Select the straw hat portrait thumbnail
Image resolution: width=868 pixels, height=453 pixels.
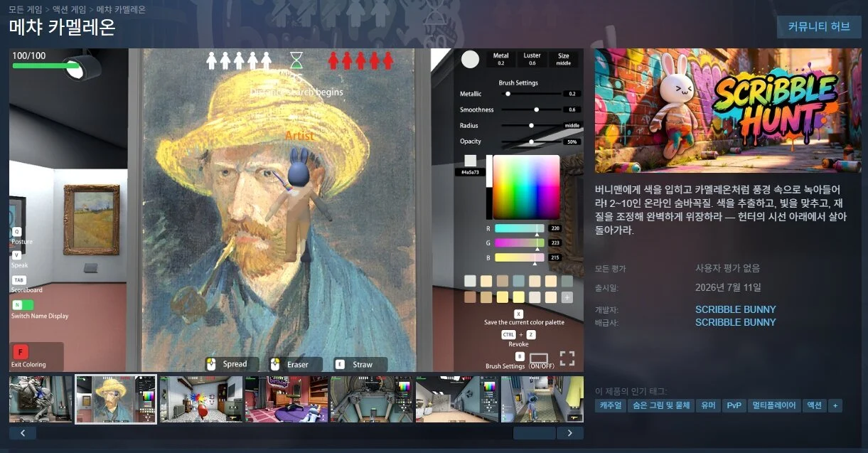tap(116, 399)
